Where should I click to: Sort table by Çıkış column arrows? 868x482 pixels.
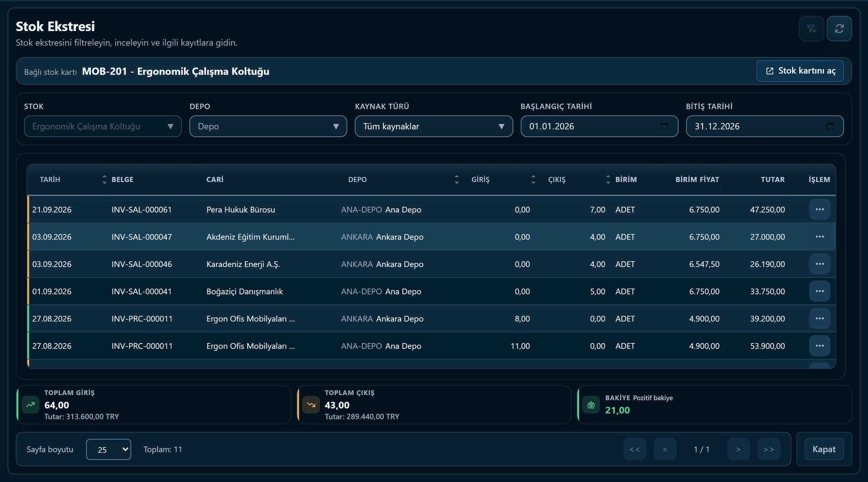[x=608, y=180]
